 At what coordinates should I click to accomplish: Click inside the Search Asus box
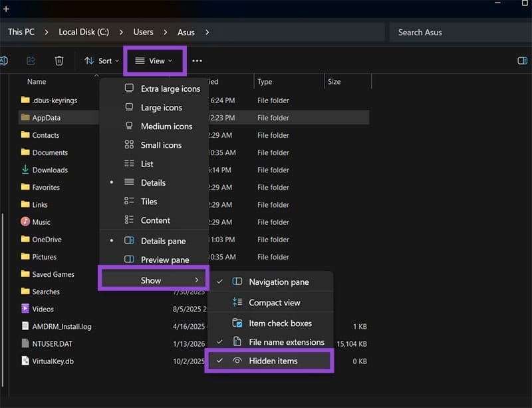[x=436, y=31]
